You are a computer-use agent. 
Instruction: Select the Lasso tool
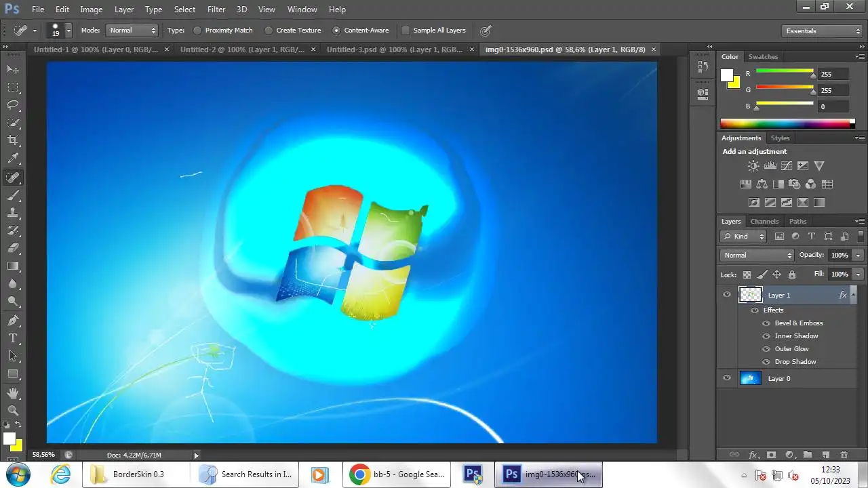coord(13,105)
